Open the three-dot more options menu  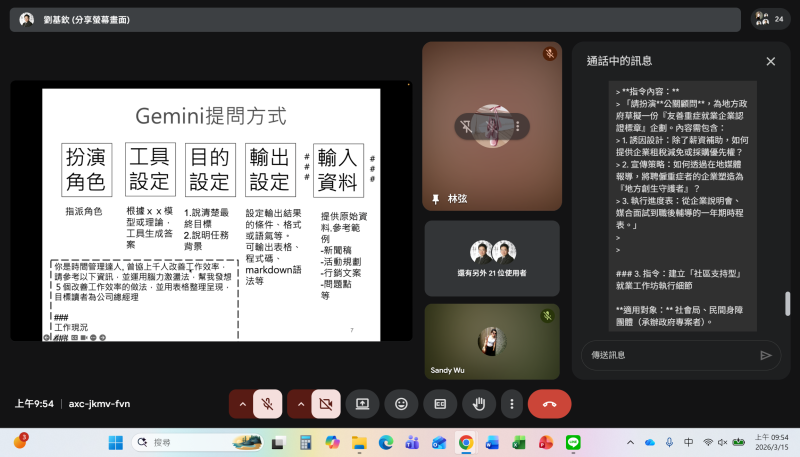point(512,404)
